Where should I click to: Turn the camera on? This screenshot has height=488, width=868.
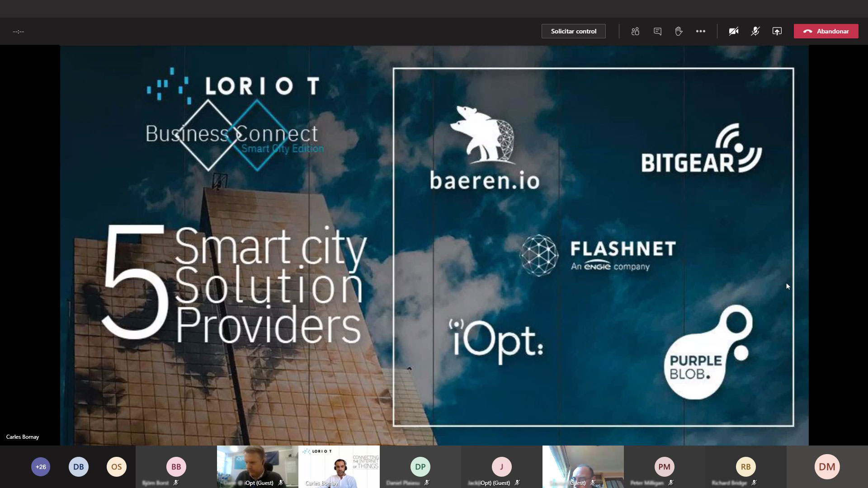tap(733, 31)
